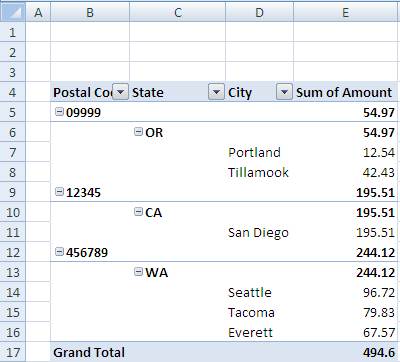Select column C header

click(x=178, y=12)
